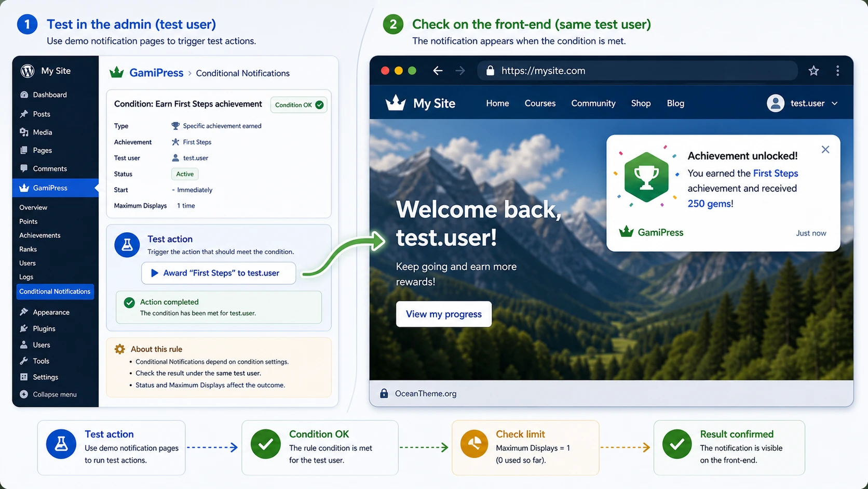Click the Settings icon in admin sidebar

(24, 377)
